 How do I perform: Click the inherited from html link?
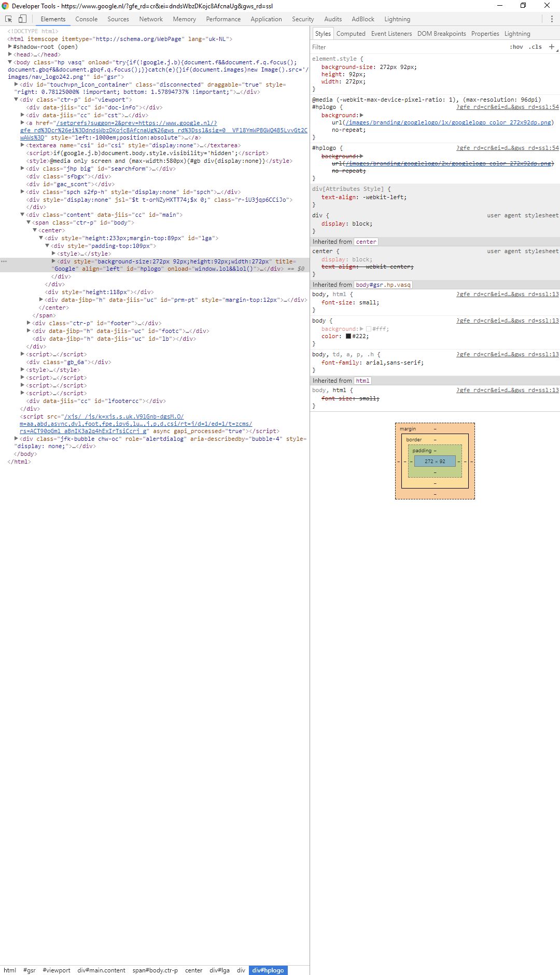pos(363,381)
